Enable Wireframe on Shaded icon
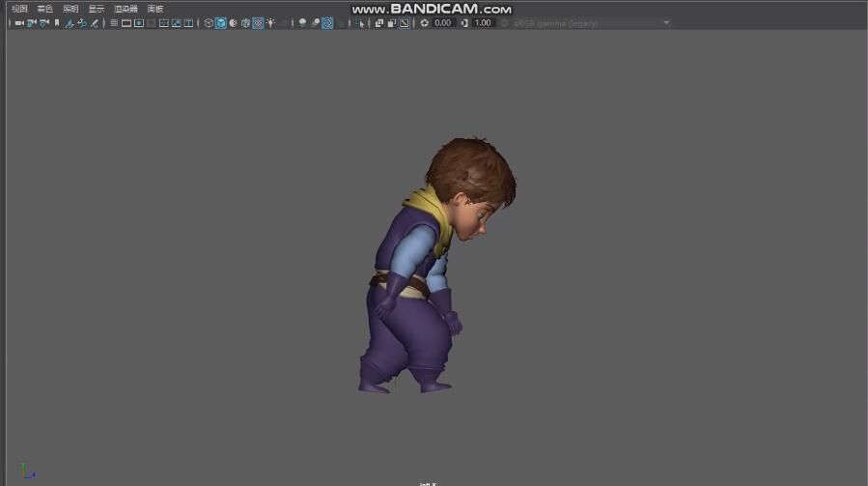 click(x=246, y=23)
